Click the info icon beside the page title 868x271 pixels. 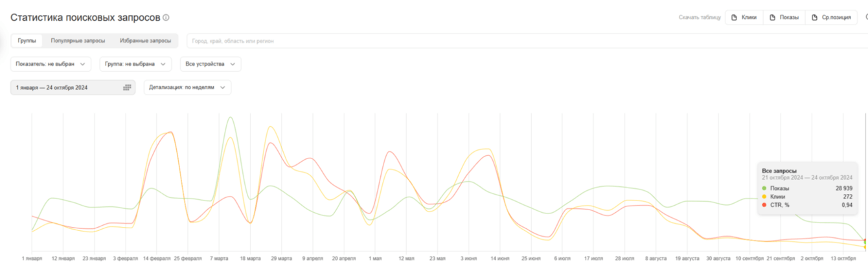pos(166,18)
